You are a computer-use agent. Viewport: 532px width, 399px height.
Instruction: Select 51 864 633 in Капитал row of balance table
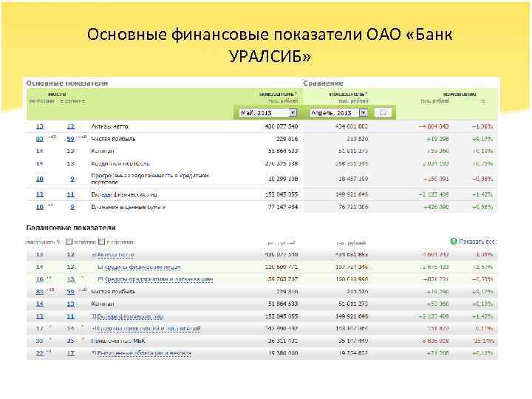point(283,304)
